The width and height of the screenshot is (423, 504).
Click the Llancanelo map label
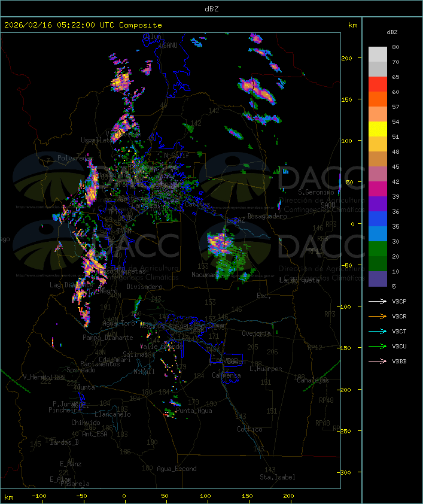pos(112,414)
